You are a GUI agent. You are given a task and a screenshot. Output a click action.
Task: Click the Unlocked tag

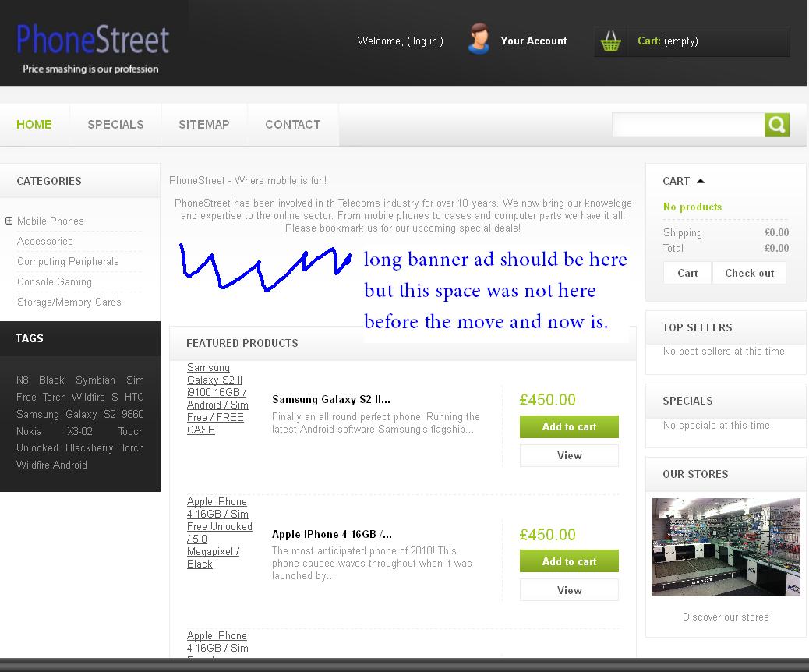point(37,448)
